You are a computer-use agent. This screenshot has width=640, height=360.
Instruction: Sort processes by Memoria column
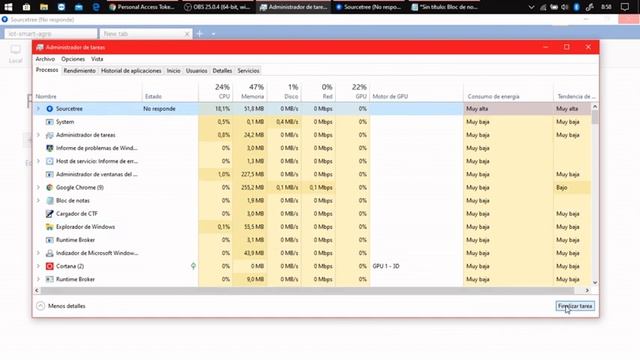coord(250,91)
